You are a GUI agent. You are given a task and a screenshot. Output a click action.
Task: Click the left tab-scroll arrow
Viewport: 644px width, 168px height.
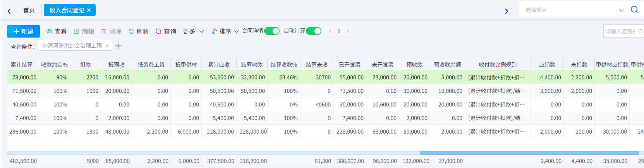tap(9, 11)
